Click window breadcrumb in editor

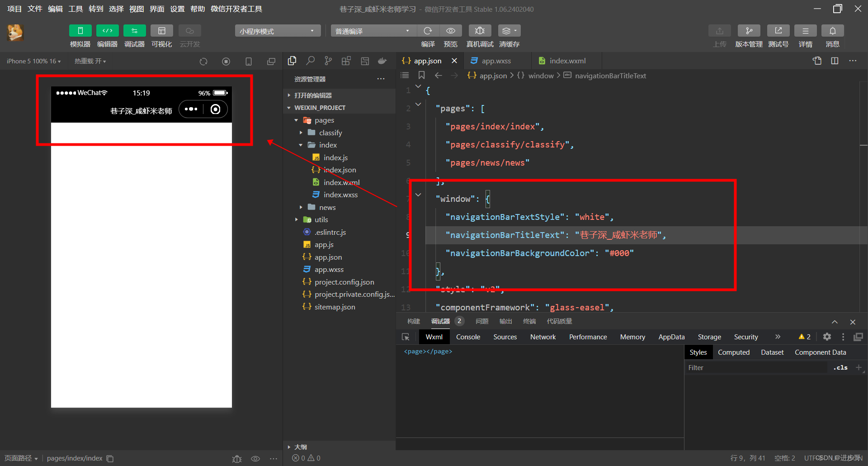pyautogui.click(x=541, y=76)
